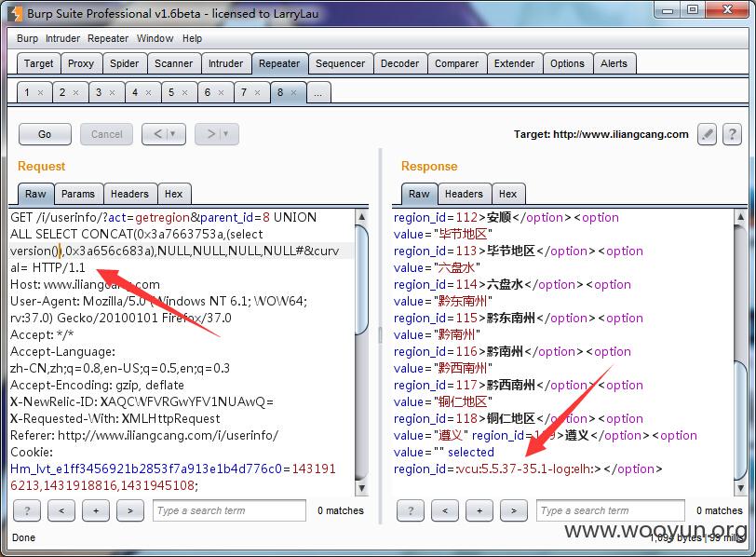Close Repeater tab 1
Screen dimensions: 756x557
(41, 92)
